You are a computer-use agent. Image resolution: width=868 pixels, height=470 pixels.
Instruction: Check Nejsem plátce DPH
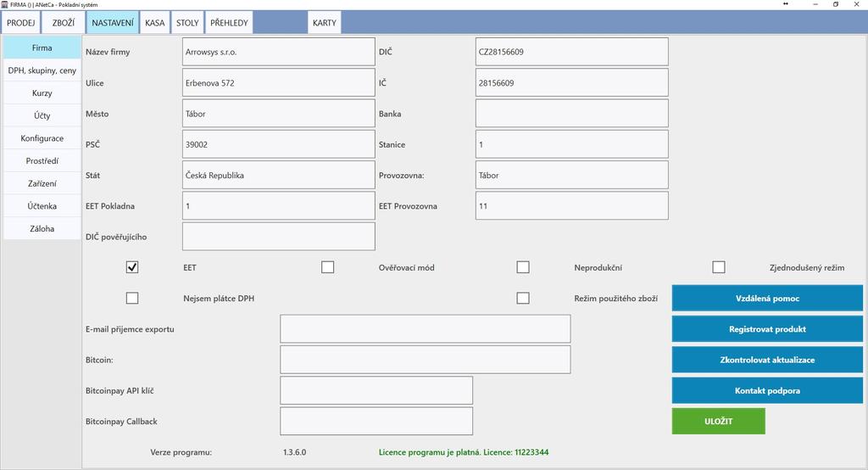[131, 298]
